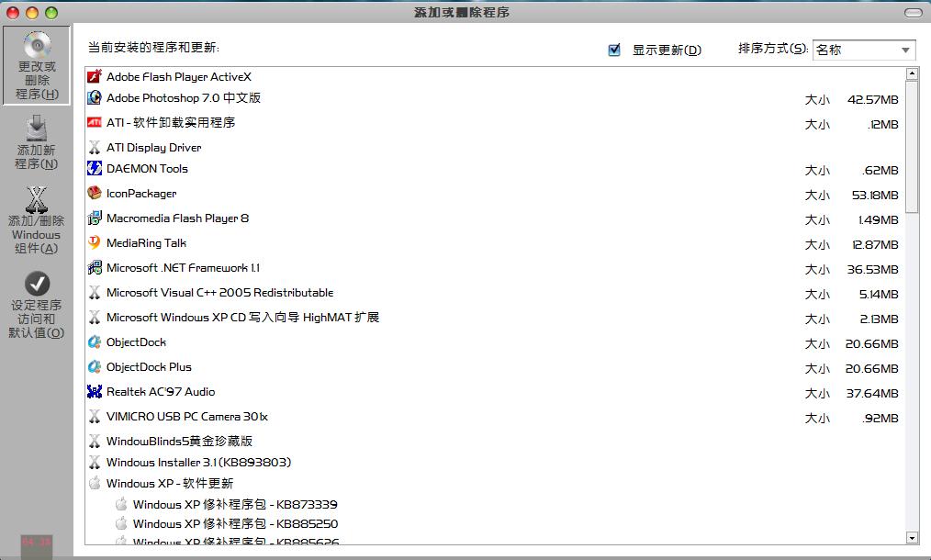Screen dimensions: 931x560
Task: Toggle the Show updates (显示更新) checkbox
Action: [x=614, y=50]
